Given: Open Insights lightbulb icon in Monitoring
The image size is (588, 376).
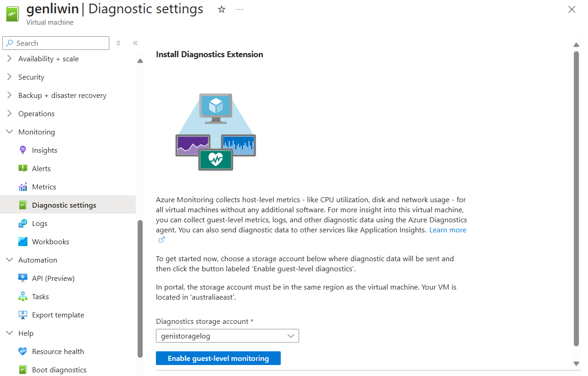Looking at the screenshot, I should [x=23, y=150].
